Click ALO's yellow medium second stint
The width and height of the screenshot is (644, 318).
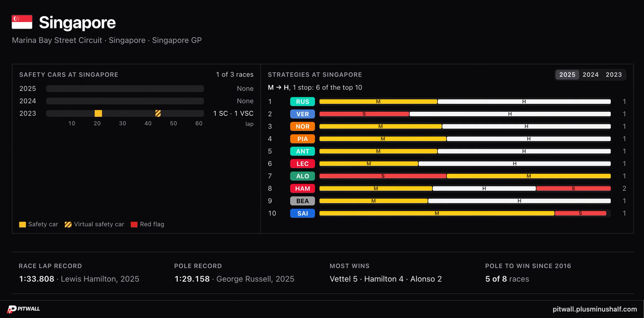click(x=529, y=176)
